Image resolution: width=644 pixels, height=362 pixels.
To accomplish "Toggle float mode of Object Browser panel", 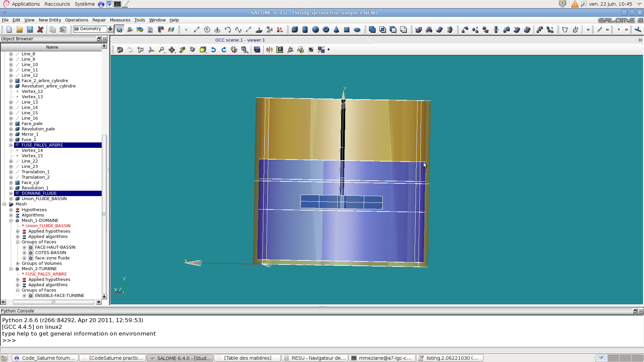I will pos(99,39).
